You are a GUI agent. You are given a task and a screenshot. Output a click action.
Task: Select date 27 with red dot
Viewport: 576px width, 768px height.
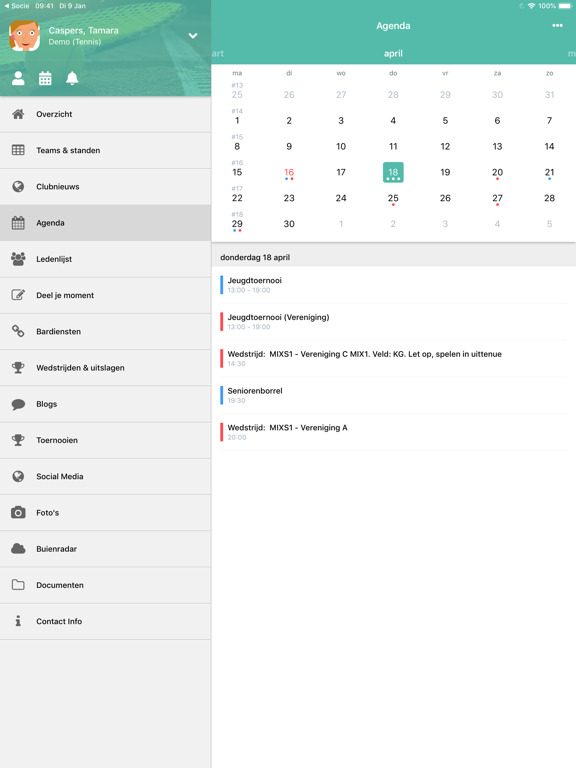497,198
